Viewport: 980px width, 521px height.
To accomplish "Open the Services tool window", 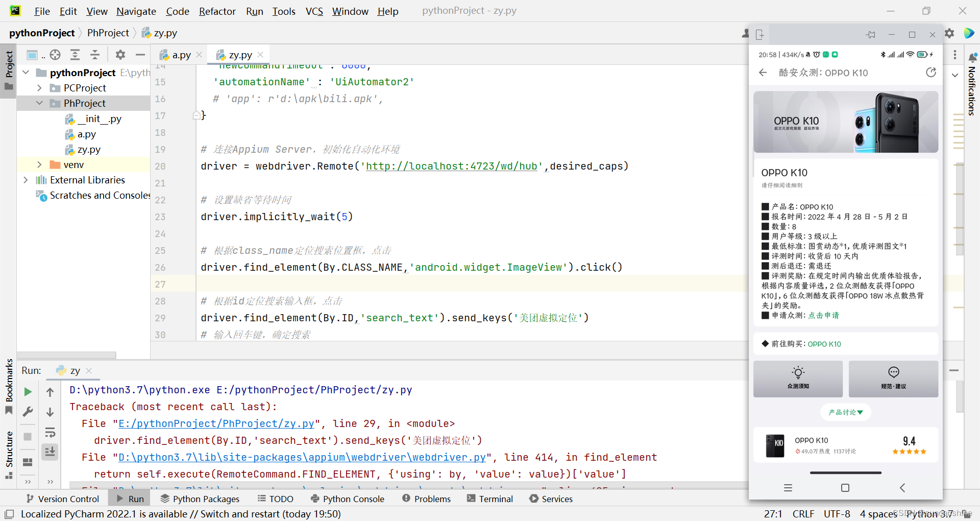I will tap(551, 499).
